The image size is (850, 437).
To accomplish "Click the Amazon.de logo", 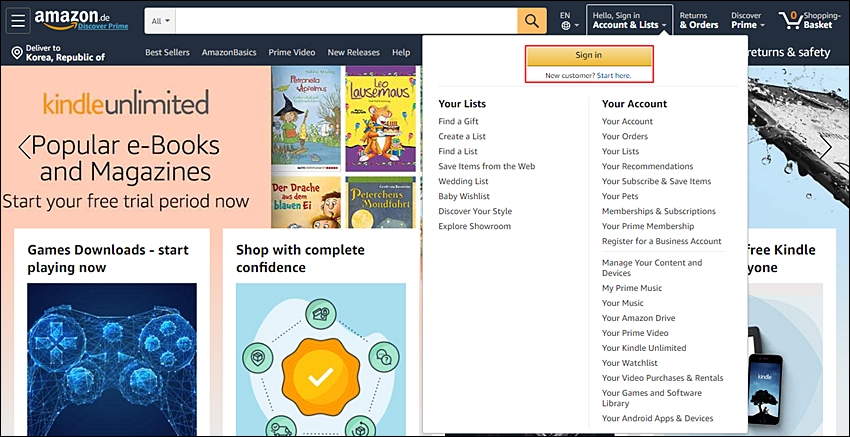I will point(72,18).
